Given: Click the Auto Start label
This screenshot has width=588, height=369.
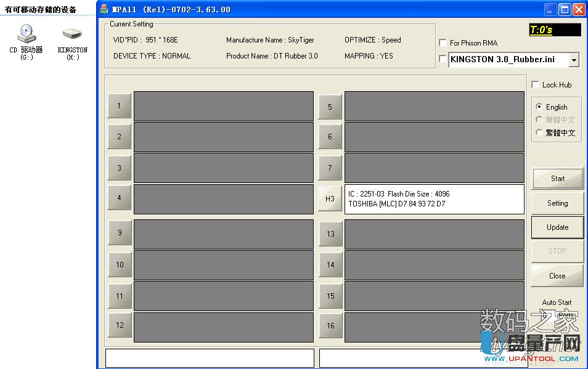Looking at the screenshot, I should point(556,302).
